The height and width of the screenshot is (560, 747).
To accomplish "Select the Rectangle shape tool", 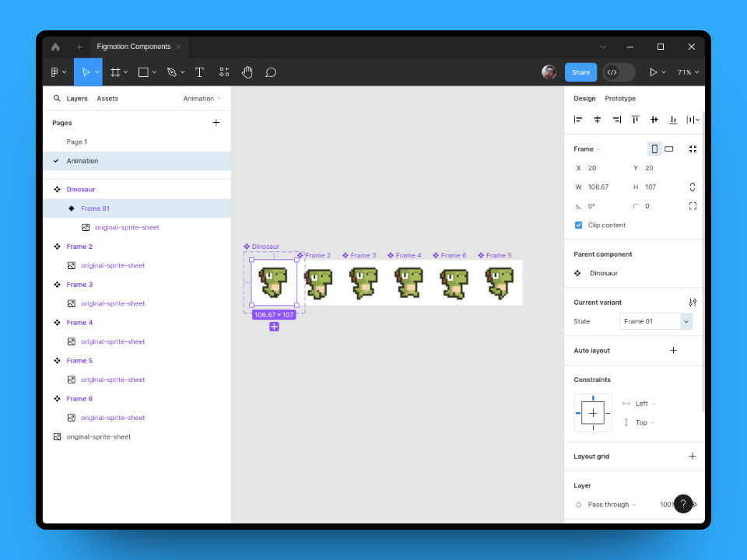I will pos(143,72).
